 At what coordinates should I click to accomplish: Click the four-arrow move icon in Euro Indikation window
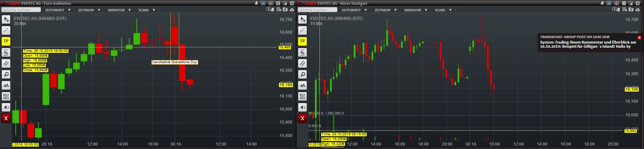click(x=271, y=3)
